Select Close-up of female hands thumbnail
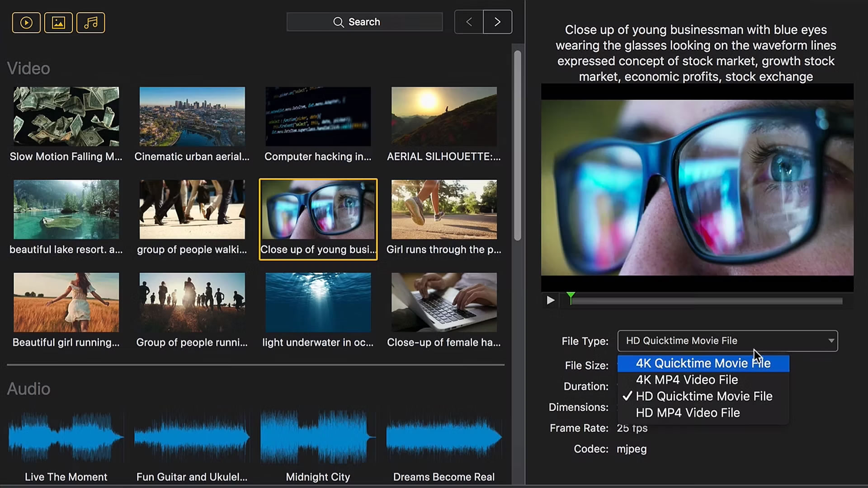The image size is (868, 488). (x=444, y=302)
